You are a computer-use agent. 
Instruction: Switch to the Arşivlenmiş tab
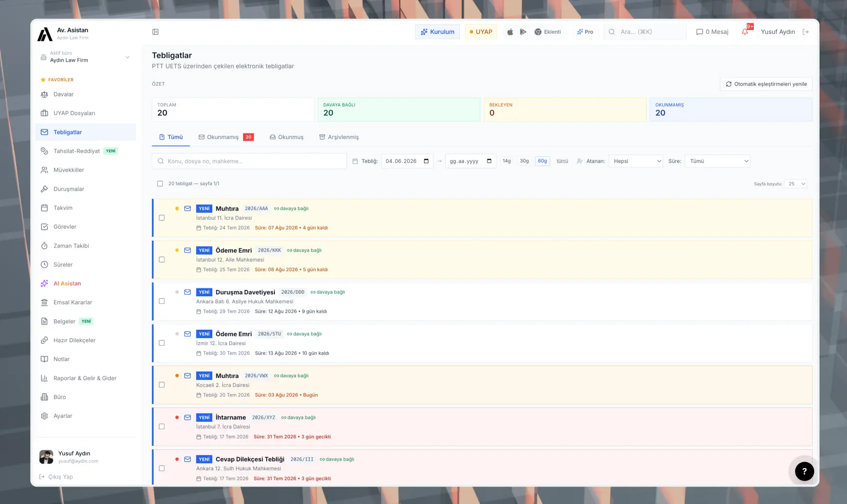(339, 137)
